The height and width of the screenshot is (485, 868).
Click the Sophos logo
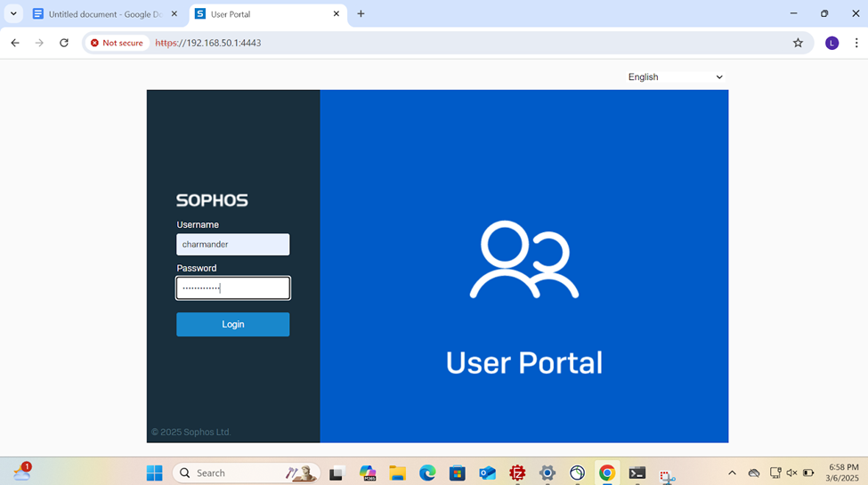(x=212, y=200)
